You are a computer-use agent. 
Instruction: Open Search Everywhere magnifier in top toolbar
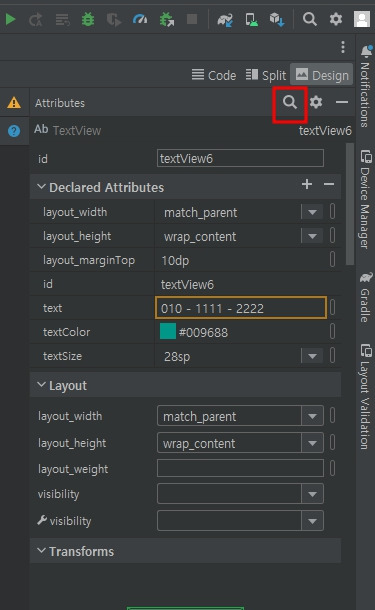pos(310,19)
